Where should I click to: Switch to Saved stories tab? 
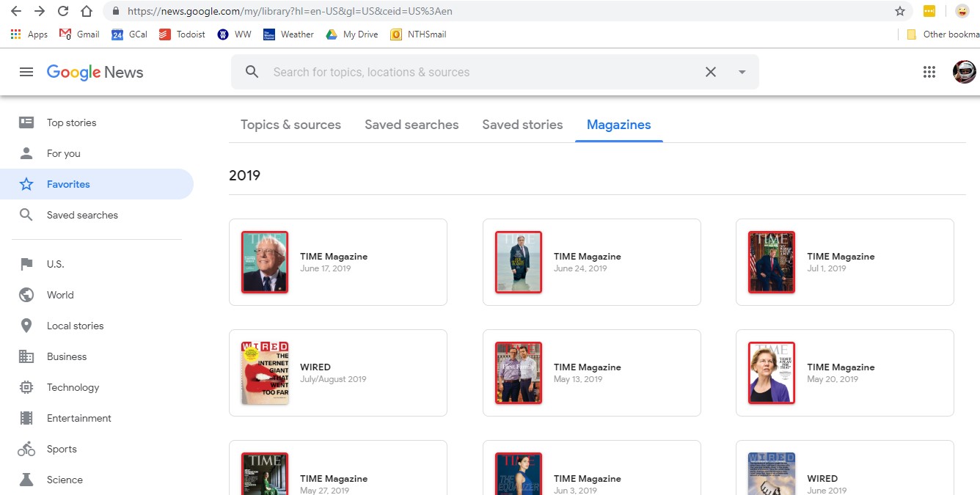pyautogui.click(x=522, y=125)
